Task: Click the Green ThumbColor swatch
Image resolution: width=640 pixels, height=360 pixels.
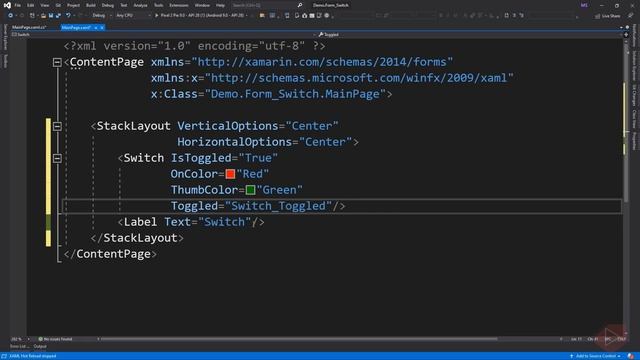Action: click(x=251, y=190)
